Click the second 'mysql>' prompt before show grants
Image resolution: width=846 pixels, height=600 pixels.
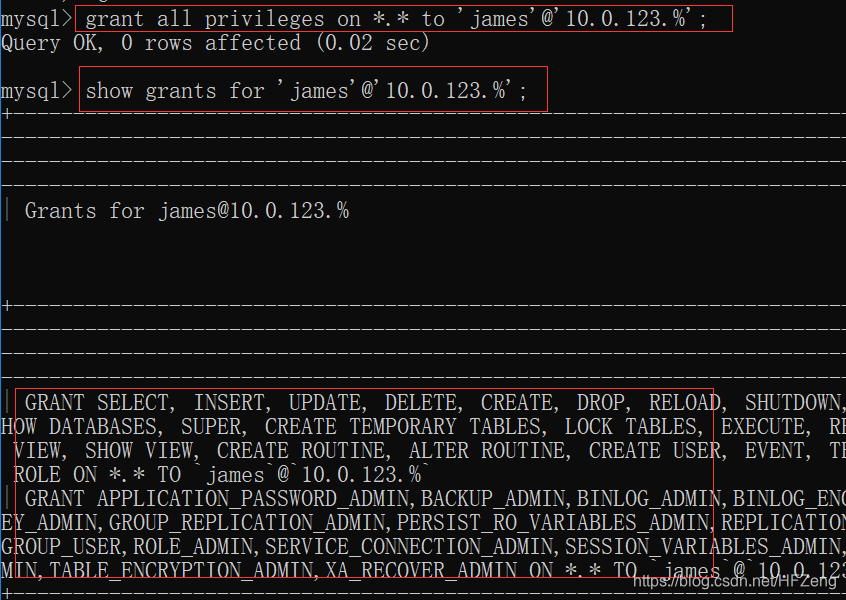pyautogui.click(x=36, y=90)
